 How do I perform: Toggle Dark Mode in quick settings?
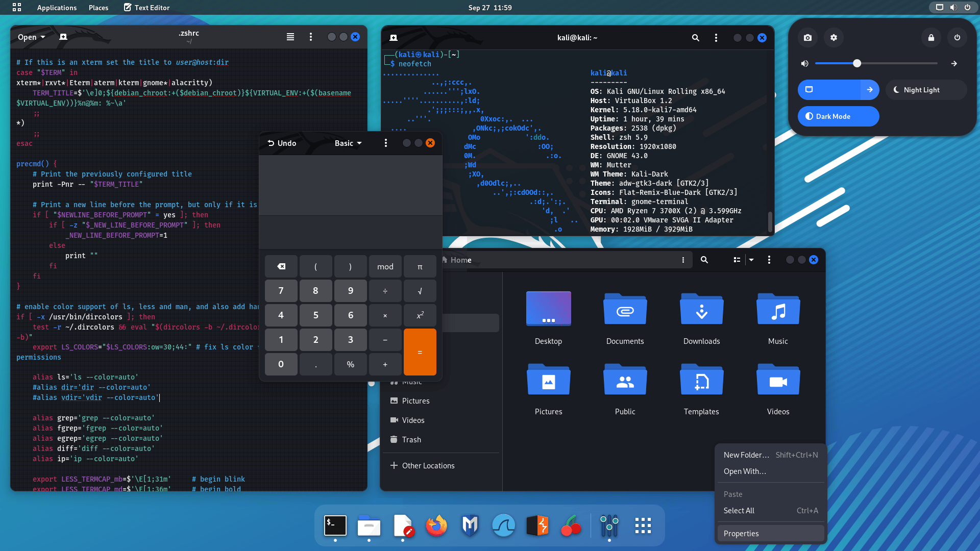coord(838,116)
